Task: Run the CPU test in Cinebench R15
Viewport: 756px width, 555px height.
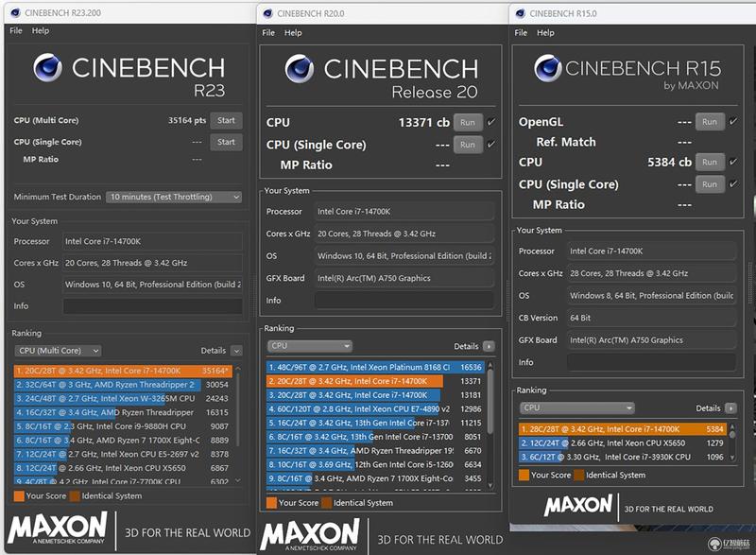Action: click(710, 162)
